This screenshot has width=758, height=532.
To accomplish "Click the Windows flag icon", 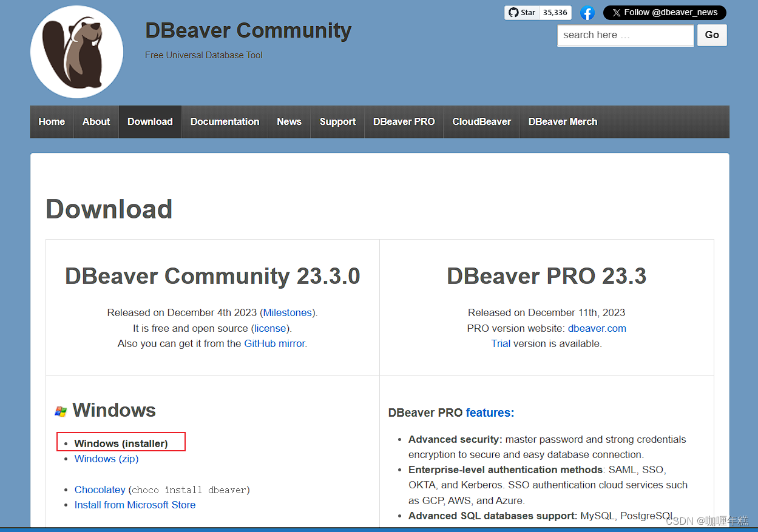I will pyautogui.click(x=61, y=411).
